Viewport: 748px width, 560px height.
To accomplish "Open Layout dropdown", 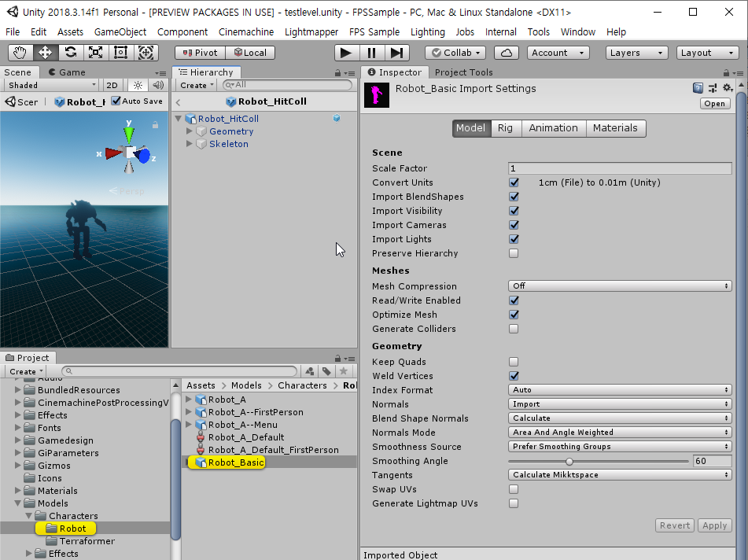I will point(707,53).
